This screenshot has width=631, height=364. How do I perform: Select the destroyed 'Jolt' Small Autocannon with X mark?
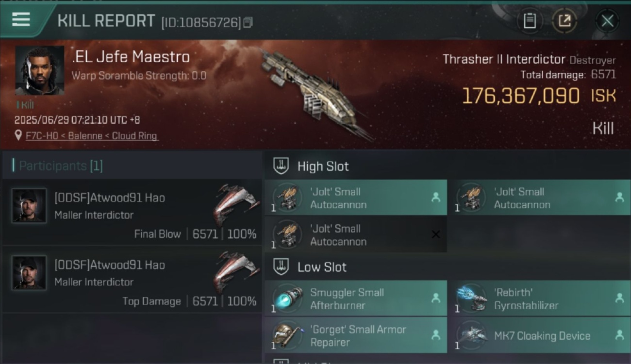[x=356, y=235]
